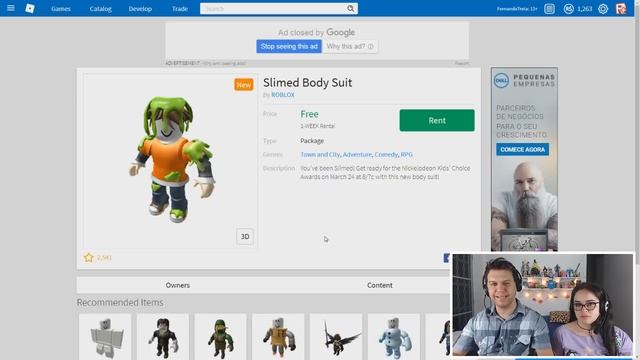Viewport: 640px width, 360px height.
Task: Click the Why this ad button
Action: point(350,47)
